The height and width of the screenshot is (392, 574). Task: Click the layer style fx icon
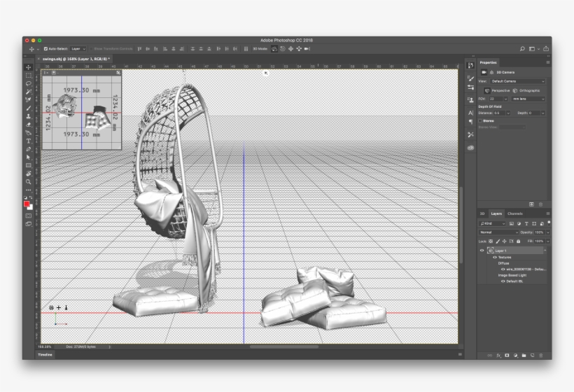(x=499, y=355)
